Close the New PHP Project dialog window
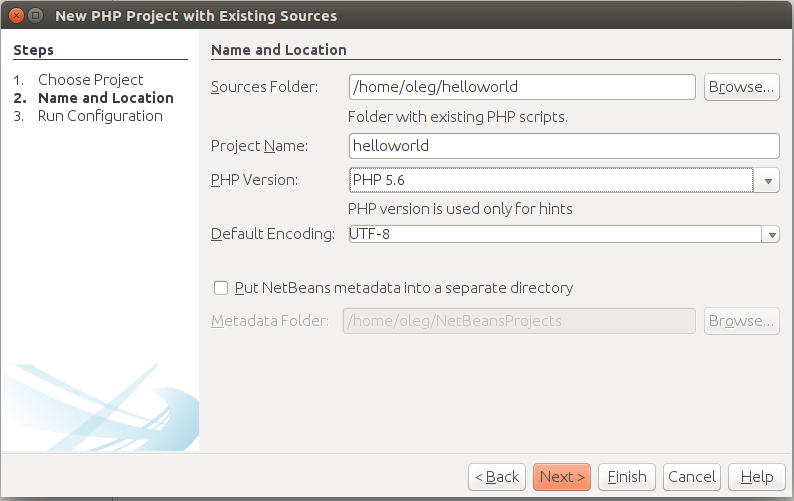This screenshot has width=794, height=501. pos(16,15)
